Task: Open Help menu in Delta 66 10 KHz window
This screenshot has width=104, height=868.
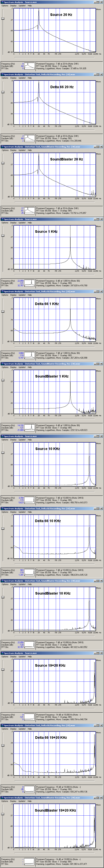Action: pyautogui.click(x=30, y=512)
